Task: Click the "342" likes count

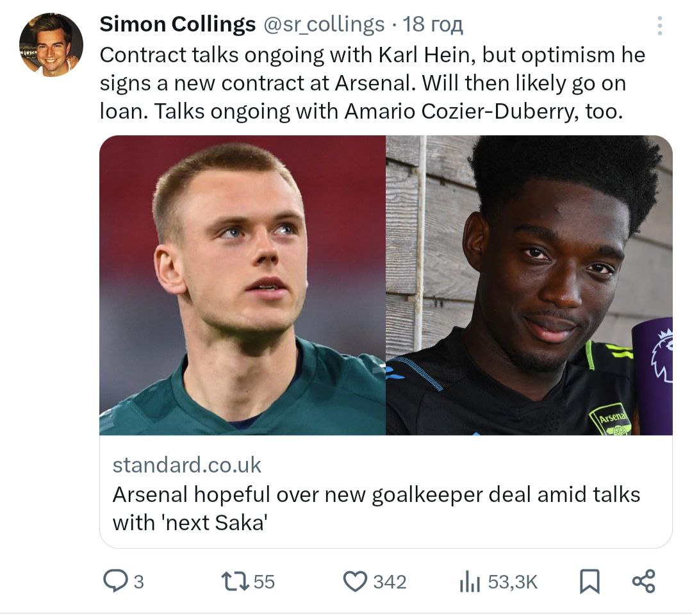Action: tap(390, 582)
